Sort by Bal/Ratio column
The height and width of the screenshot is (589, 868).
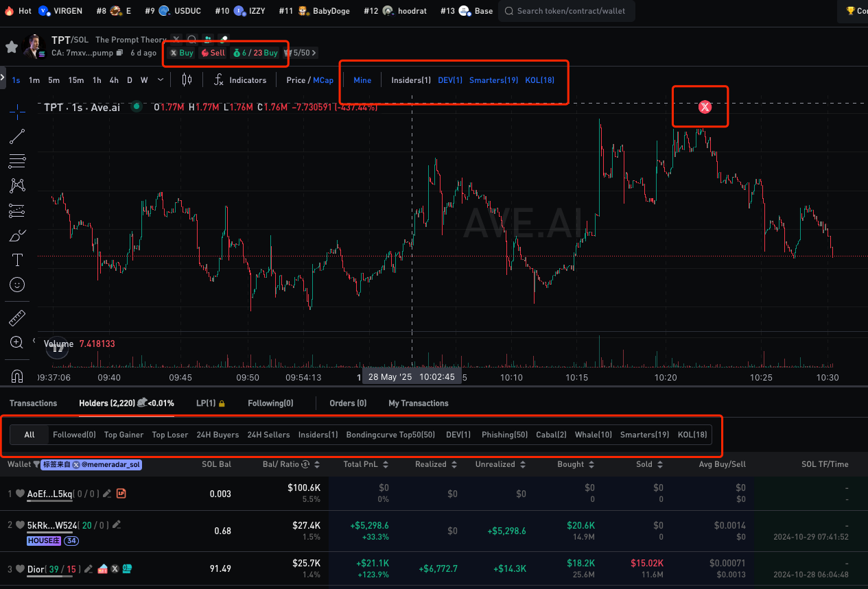(x=317, y=464)
